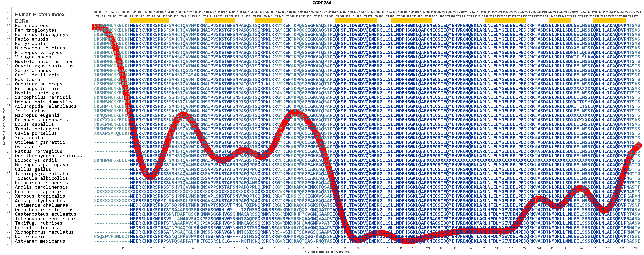Click the Gallus gallus species label

point(33,169)
